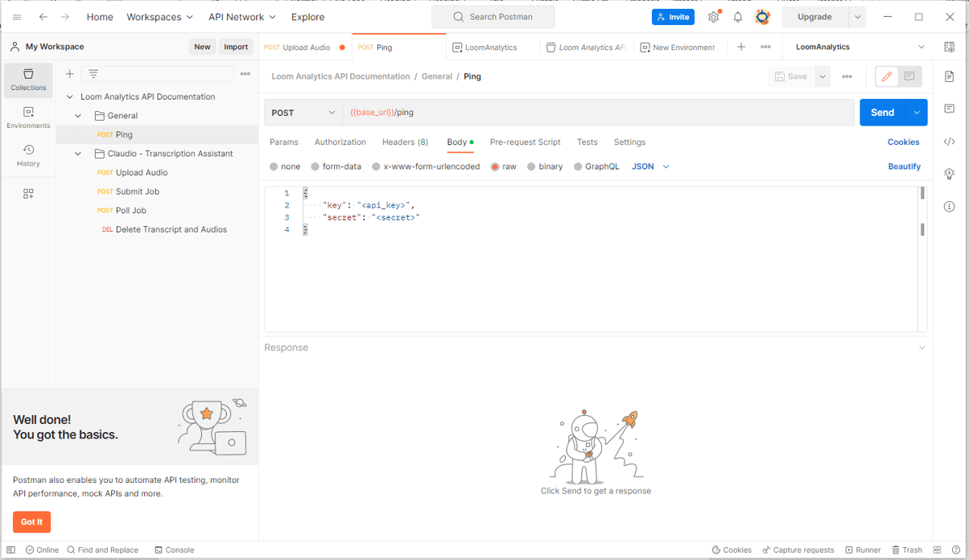Open the request info icon
This screenshot has width=969, height=560.
(950, 207)
